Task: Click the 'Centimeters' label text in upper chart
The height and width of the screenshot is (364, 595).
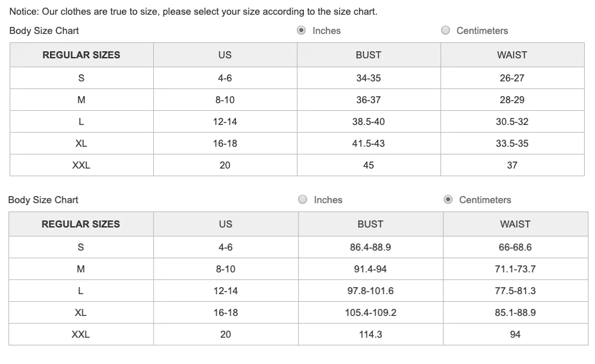Action: tap(482, 31)
